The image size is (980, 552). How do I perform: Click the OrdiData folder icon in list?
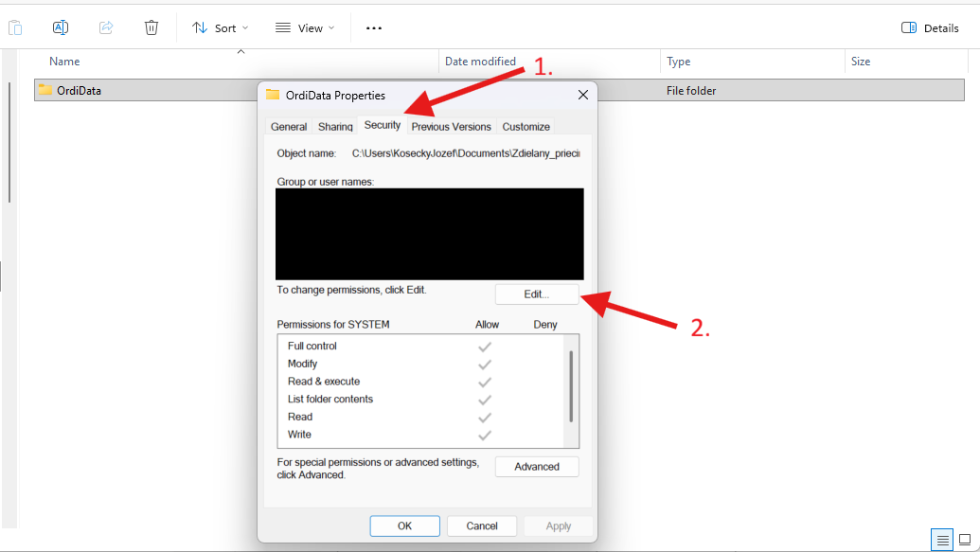click(x=45, y=90)
